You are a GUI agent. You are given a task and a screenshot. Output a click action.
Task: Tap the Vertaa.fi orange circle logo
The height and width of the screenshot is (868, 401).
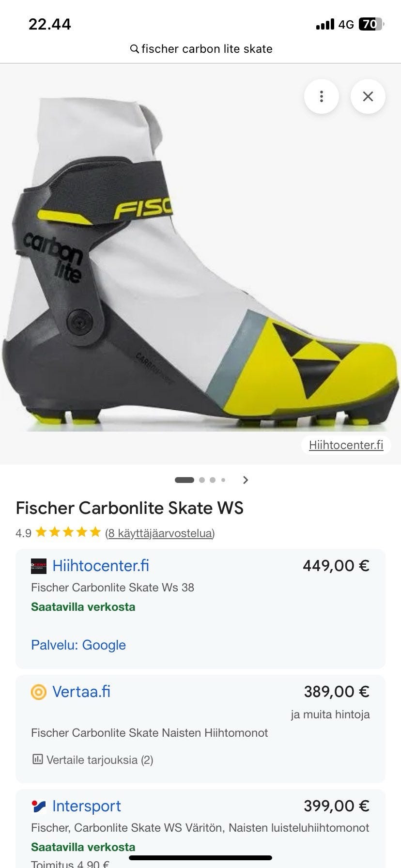coord(39,692)
